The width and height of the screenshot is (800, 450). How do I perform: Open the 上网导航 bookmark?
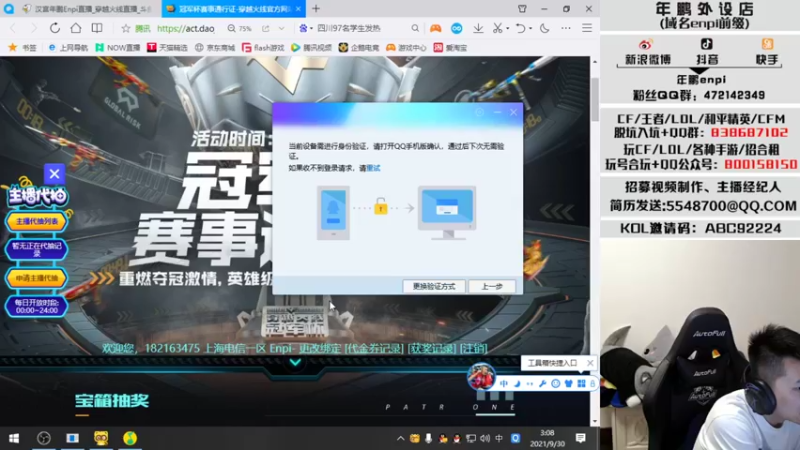point(68,47)
